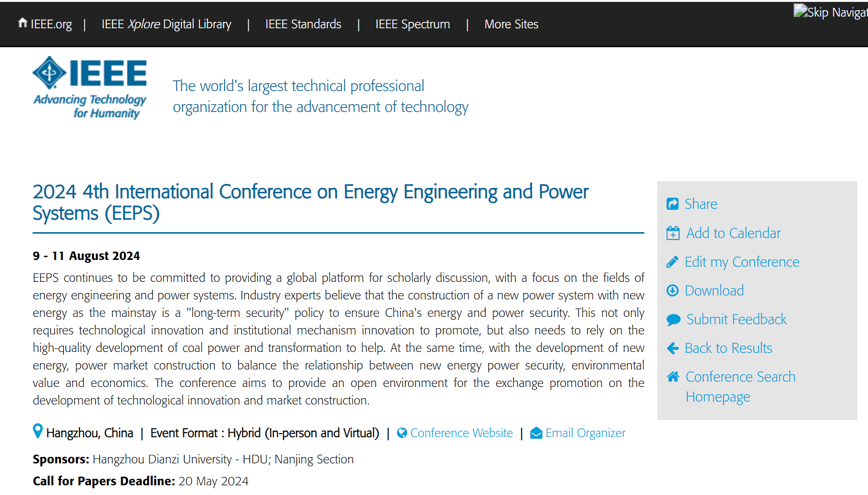Click the location pin icon near Hangzhou
This screenshot has height=495, width=868.
pyautogui.click(x=37, y=431)
